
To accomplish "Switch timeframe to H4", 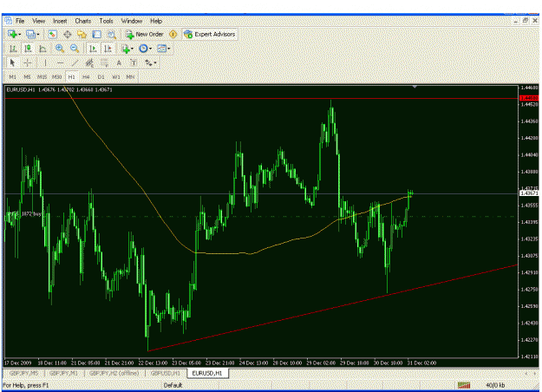I will 86,76.
